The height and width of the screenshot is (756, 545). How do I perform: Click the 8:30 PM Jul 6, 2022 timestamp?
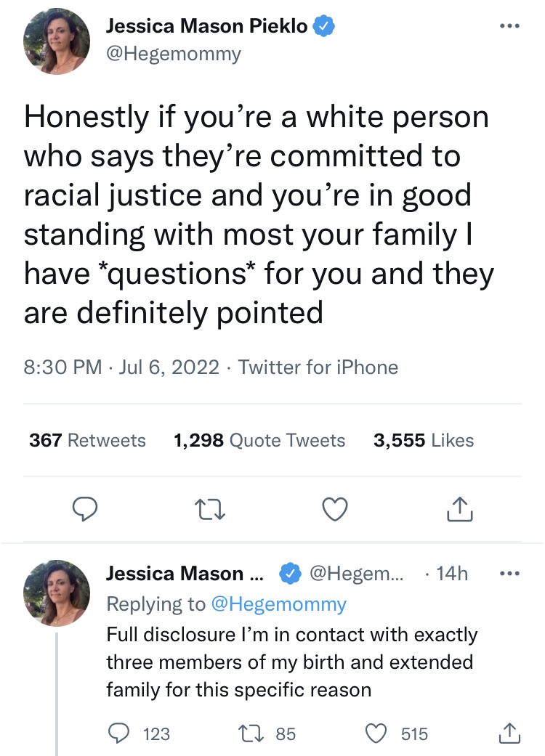(x=121, y=367)
